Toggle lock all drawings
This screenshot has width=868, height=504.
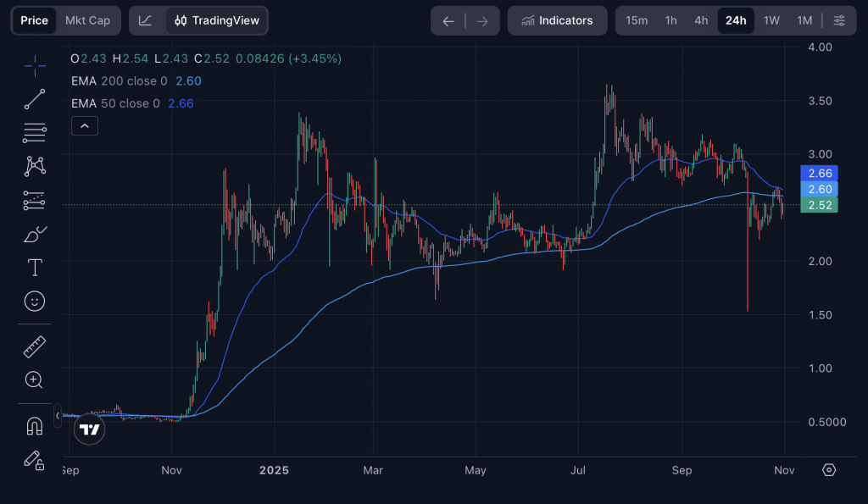[x=35, y=460]
